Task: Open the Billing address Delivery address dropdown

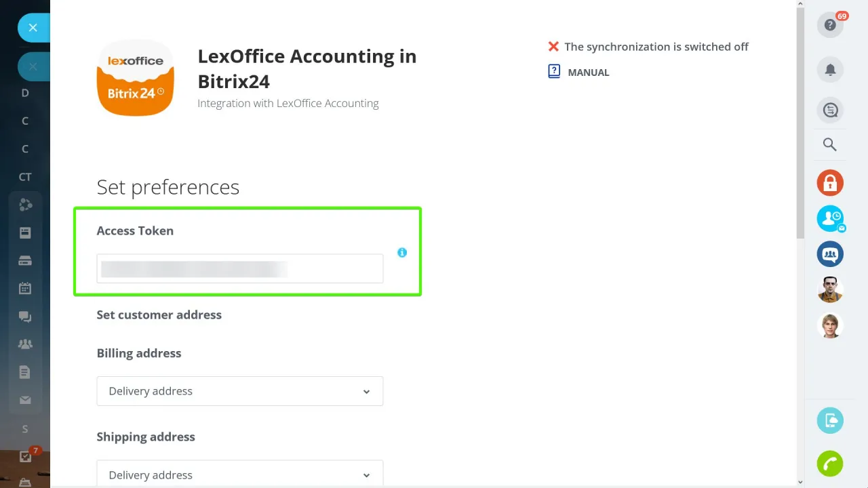Action: coord(239,391)
